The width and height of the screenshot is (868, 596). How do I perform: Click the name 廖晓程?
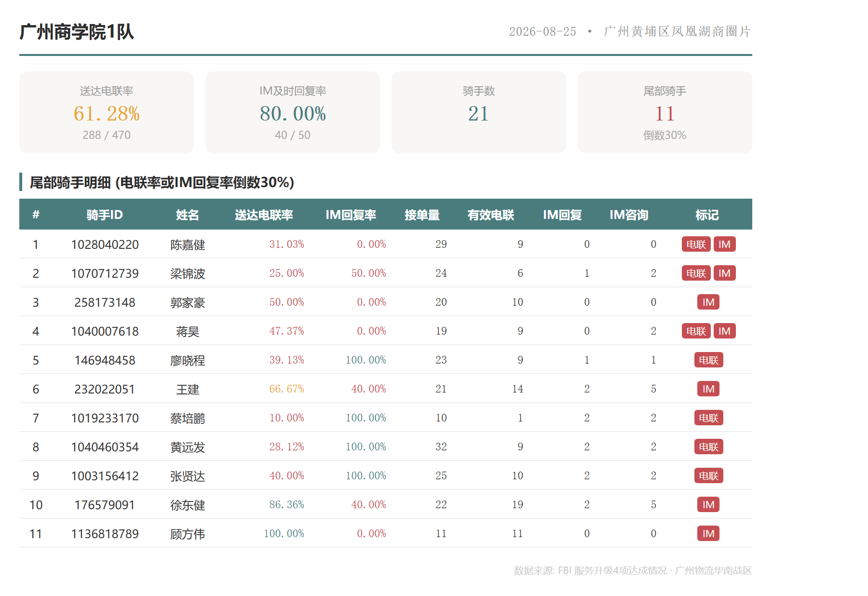point(188,361)
